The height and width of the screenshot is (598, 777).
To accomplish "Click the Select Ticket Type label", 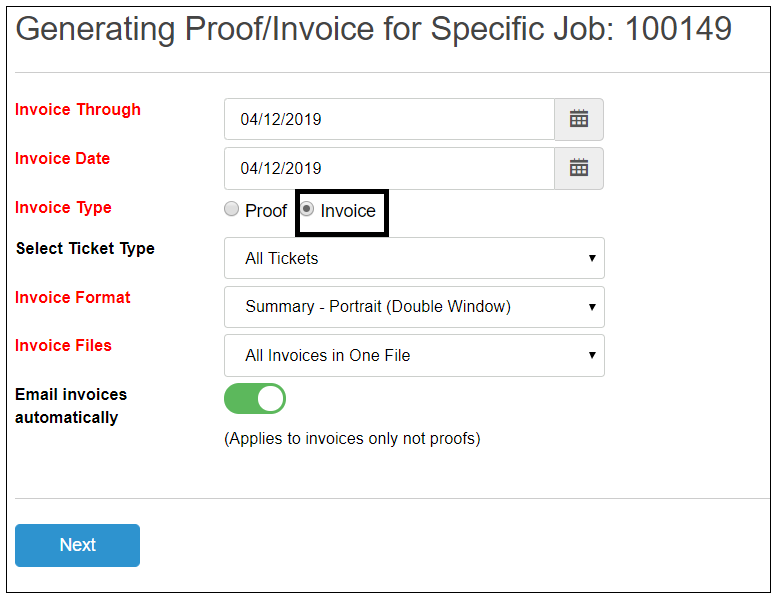I will pyautogui.click(x=85, y=248).
